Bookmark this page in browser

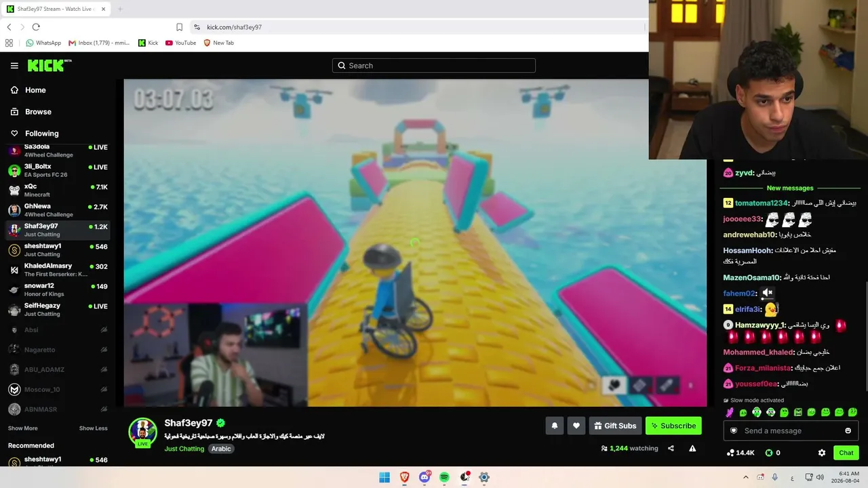click(179, 27)
